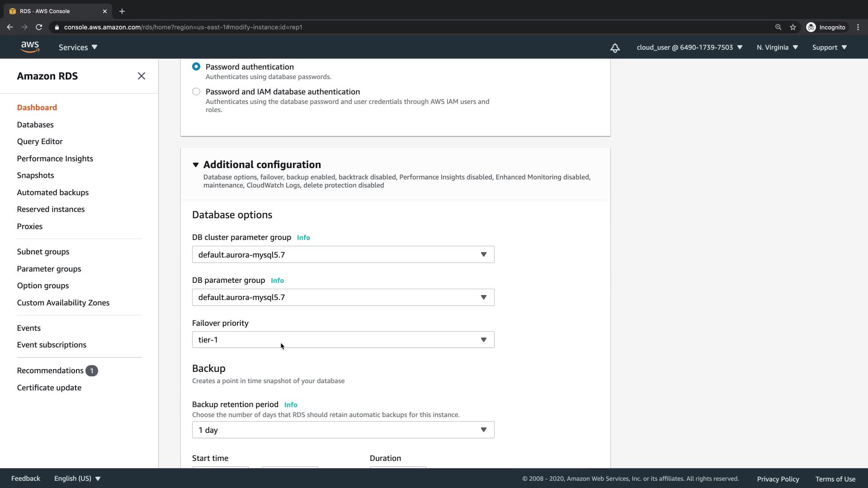
Task: Open the Failover priority dropdown
Action: pyautogui.click(x=343, y=340)
